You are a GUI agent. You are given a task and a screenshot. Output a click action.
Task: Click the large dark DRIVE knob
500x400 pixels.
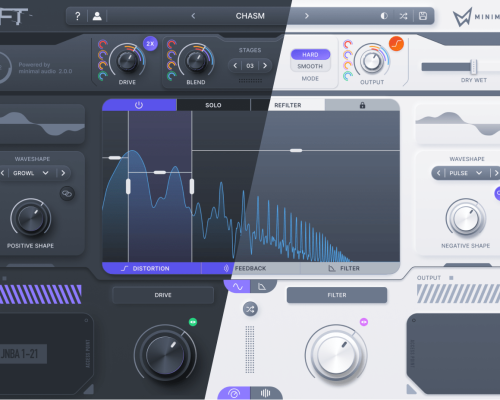pyautogui.click(x=165, y=355)
